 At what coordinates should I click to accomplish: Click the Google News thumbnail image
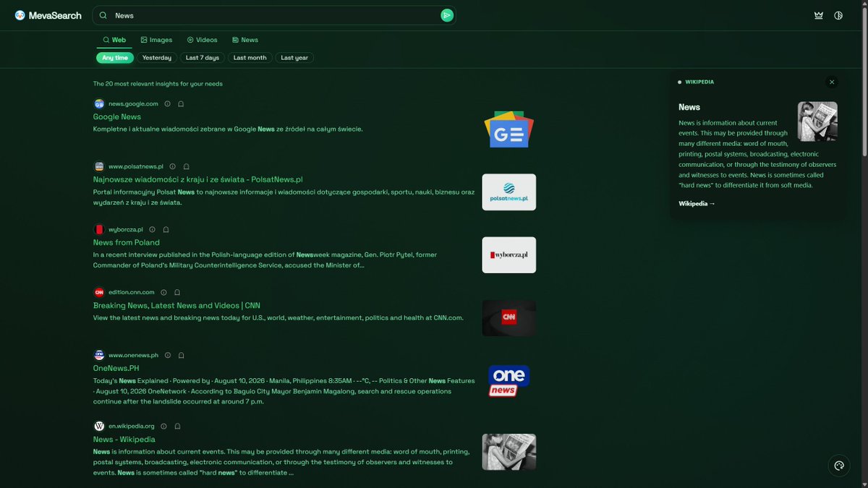tap(509, 129)
